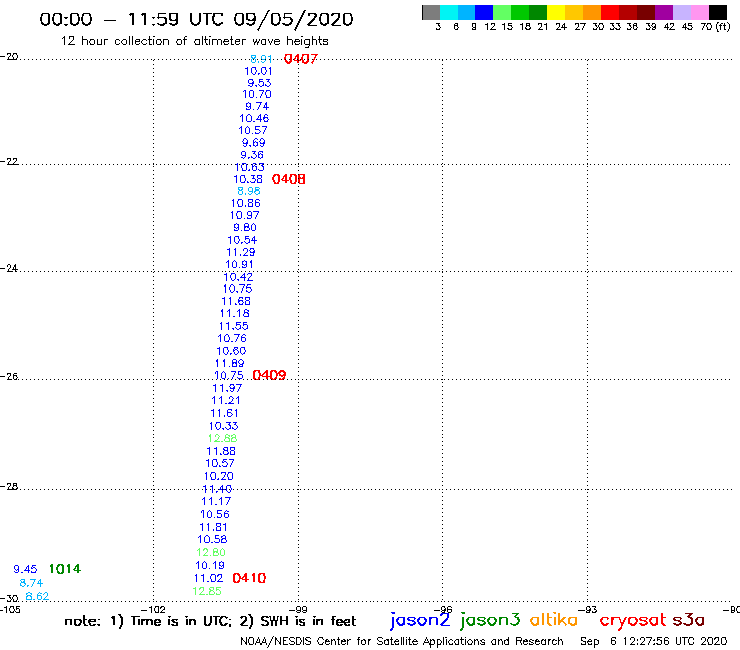
Task: Select the orange 30 ft legend swatch
Action: [x=592, y=13]
